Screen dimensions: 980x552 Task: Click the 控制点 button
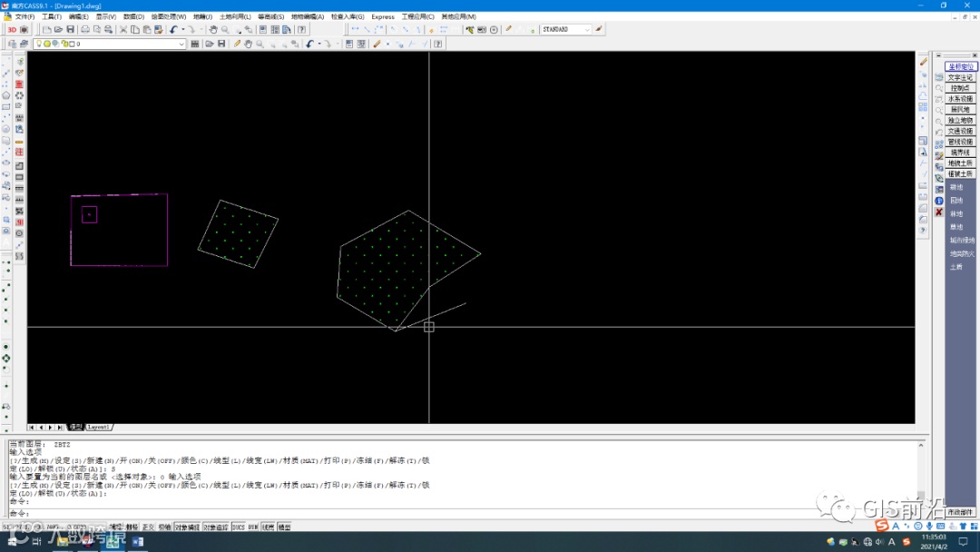coord(960,88)
